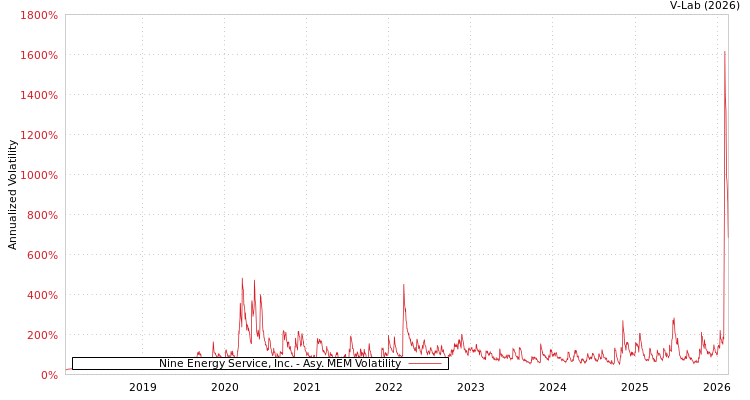Click the early 2020 volatility peak near 480%
Screen dimensions: 750x400
pyautogui.click(x=242, y=278)
